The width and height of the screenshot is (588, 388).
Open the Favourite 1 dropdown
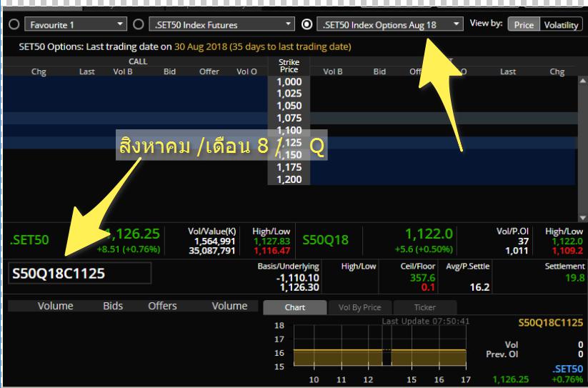pyautogui.click(x=76, y=25)
